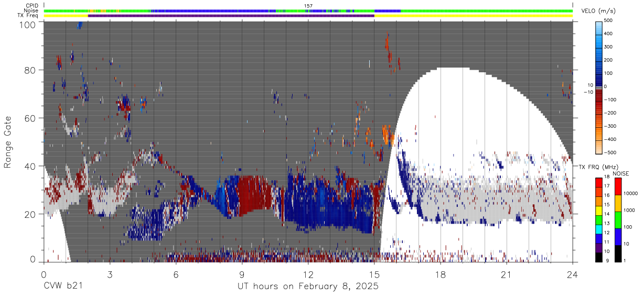Click the 17 MHz frequency legend label
This screenshot has width=644, height=297.
(x=607, y=186)
